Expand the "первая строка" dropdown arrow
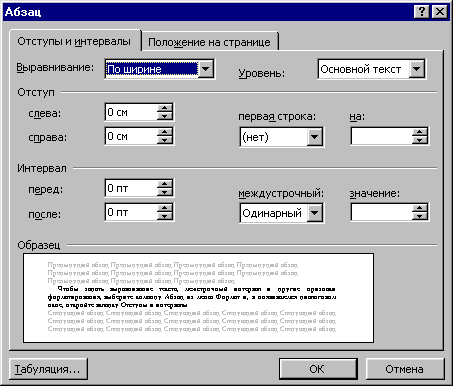The height and width of the screenshot is (386, 453). pos(314,137)
